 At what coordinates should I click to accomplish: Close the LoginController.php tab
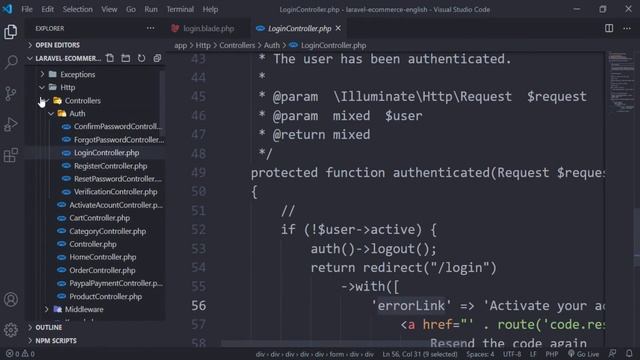(x=338, y=28)
